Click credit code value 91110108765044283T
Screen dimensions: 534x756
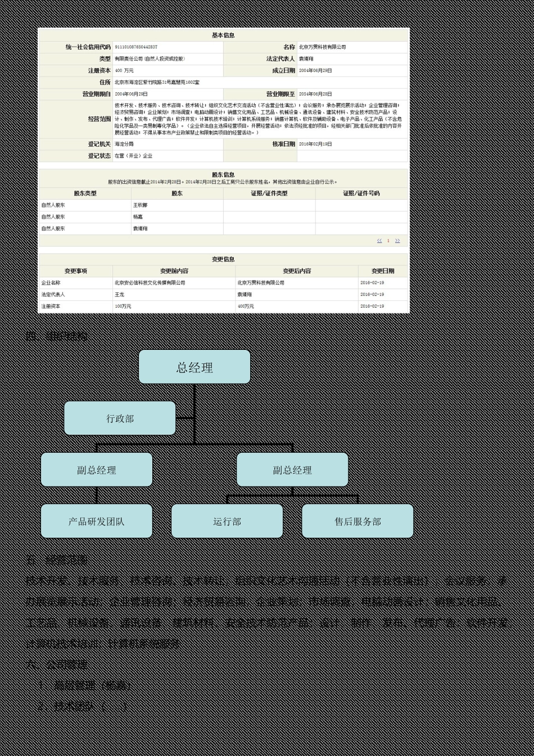pos(136,47)
